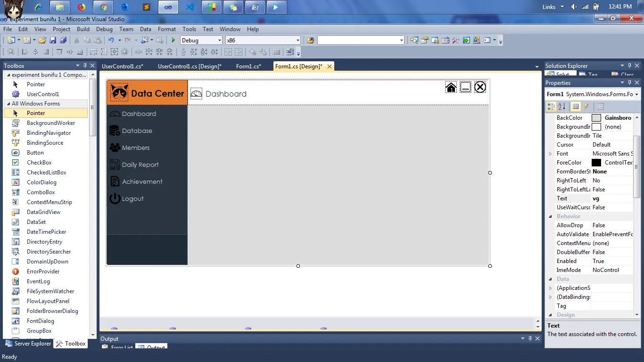Image resolution: width=644 pixels, height=362 pixels.
Task: Open the x86 platform dropdown
Action: click(x=297, y=41)
